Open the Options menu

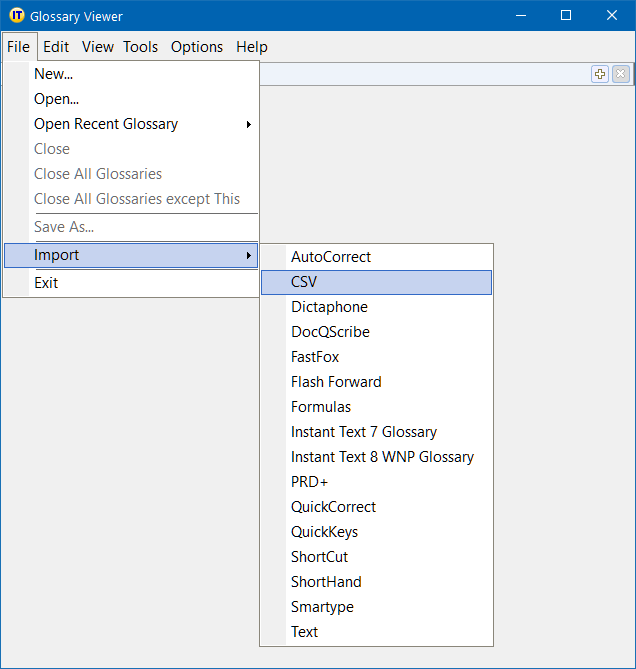[x=197, y=46]
